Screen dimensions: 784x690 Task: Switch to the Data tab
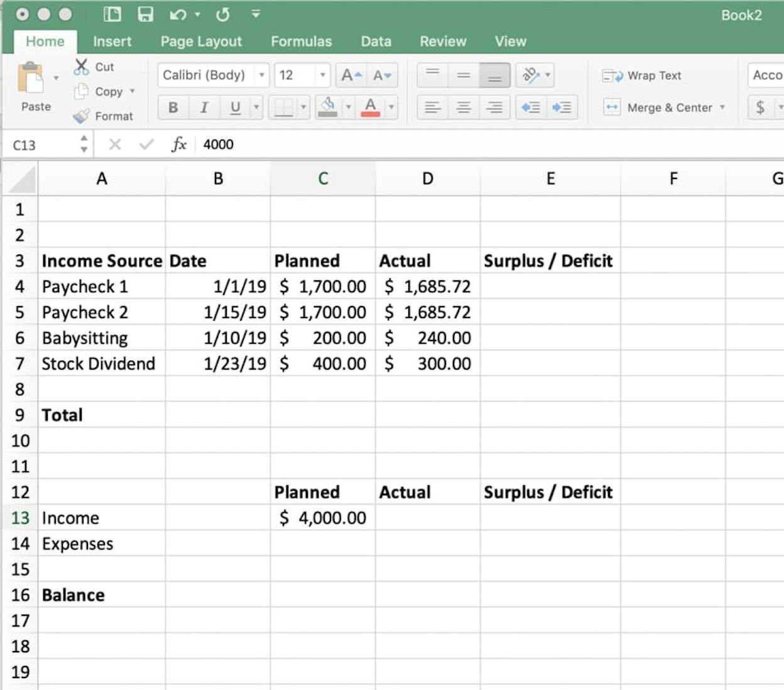click(x=376, y=41)
